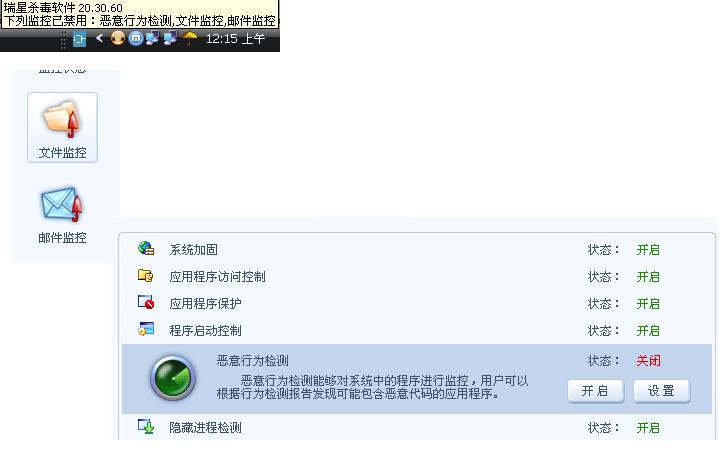720x450 pixels.
Task: Select 文件监控 in the sidebar
Action: pyautogui.click(x=62, y=128)
